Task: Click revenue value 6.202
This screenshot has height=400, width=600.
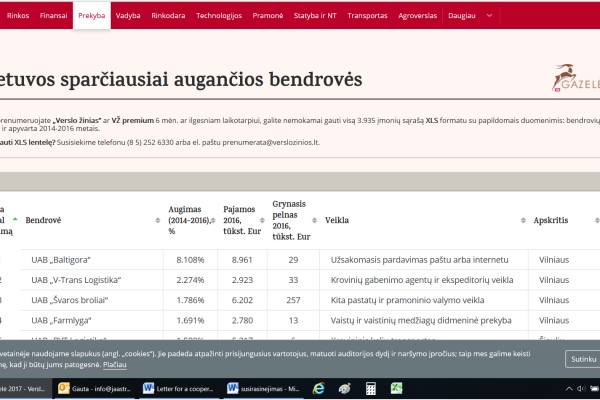Action: (242, 300)
